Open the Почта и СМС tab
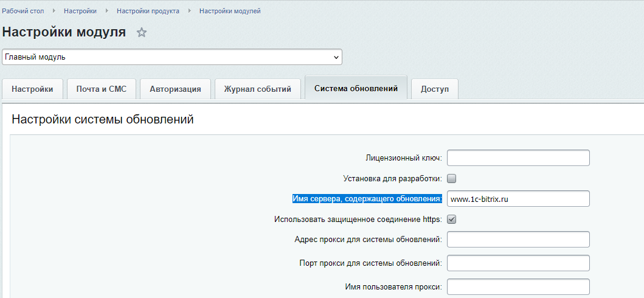 click(x=102, y=89)
